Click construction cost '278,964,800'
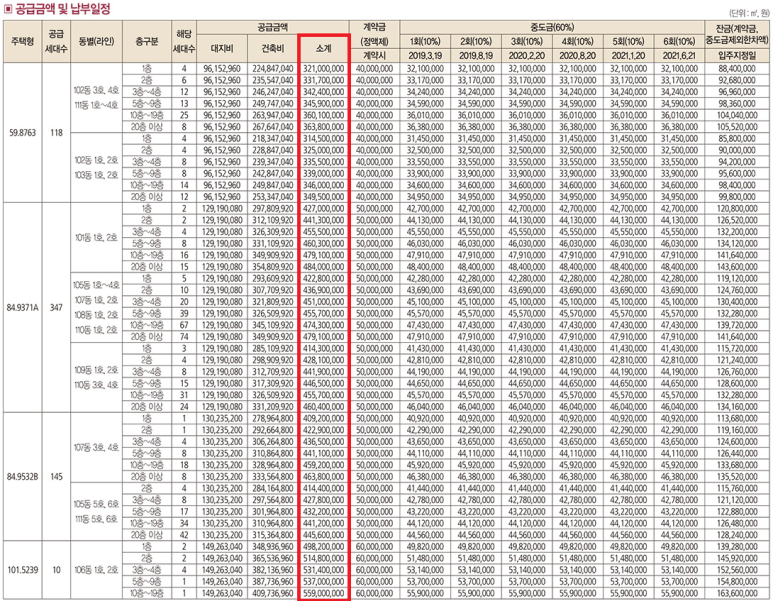Image resolution: width=773 pixels, height=601 pixels. pyautogui.click(x=273, y=419)
